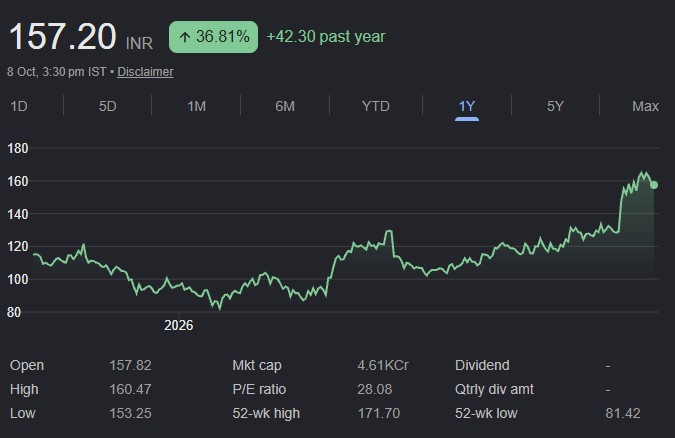Click the Mkt cap label

pyautogui.click(x=257, y=365)
